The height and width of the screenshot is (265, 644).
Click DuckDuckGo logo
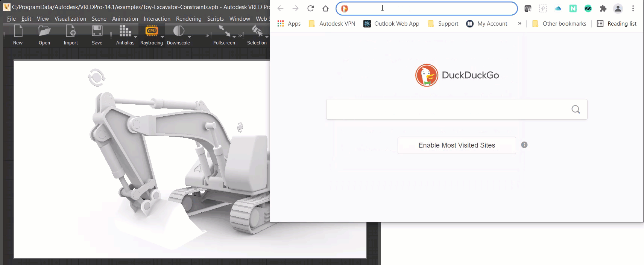pyautogui.click(x=457, y=75)
